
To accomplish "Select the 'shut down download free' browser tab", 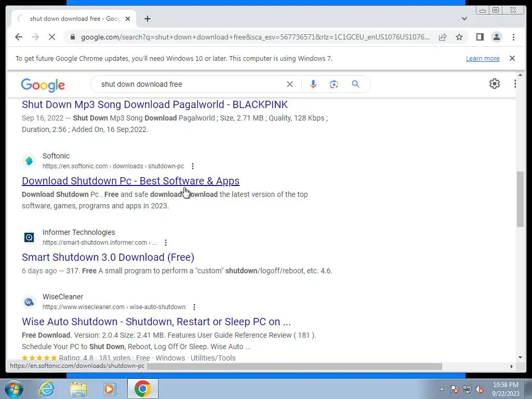I will click(x=74, y=19).
